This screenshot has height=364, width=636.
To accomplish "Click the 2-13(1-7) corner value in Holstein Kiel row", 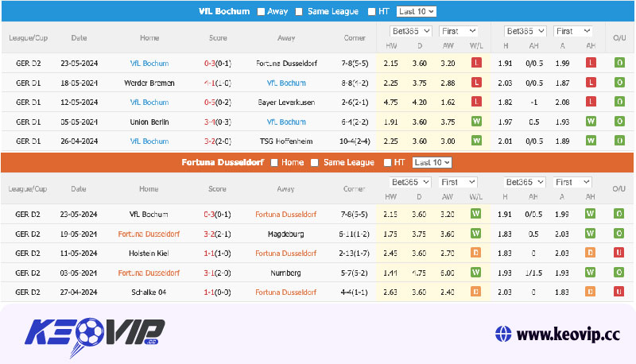I will tap(354, 254).
